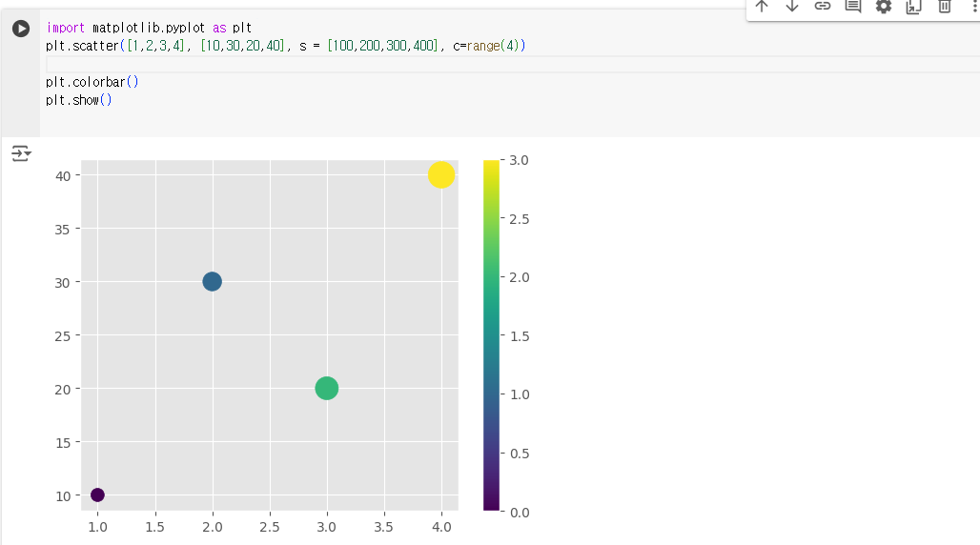This screenshot has width=980, height=545.
Task: Click the plt.colorbar() code line
Action: (92, 82)
